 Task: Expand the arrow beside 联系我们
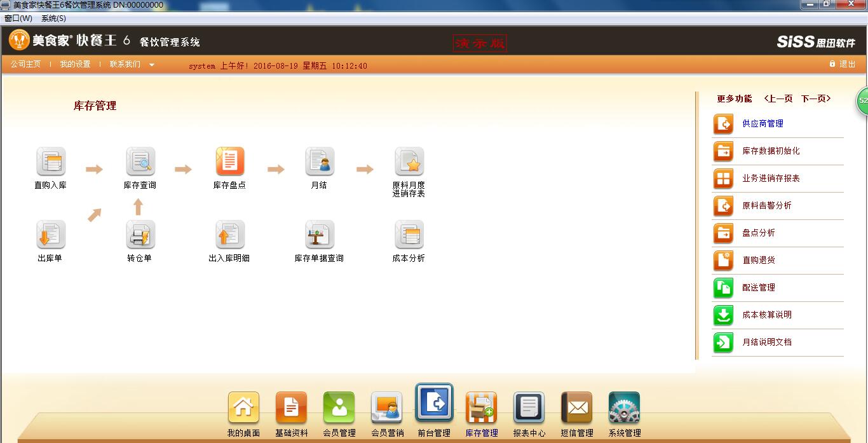(x=152, y=65)
